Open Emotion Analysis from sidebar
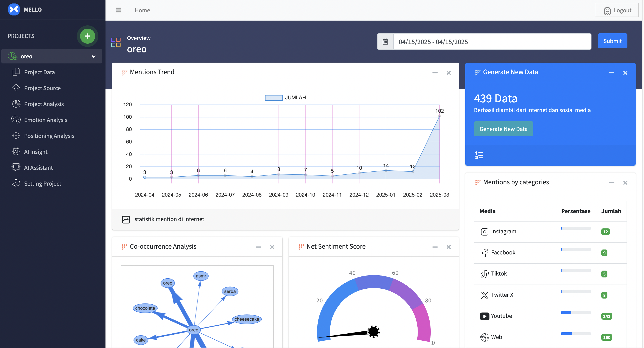Screen dimensions: 644x348 [x=45, y=120]
